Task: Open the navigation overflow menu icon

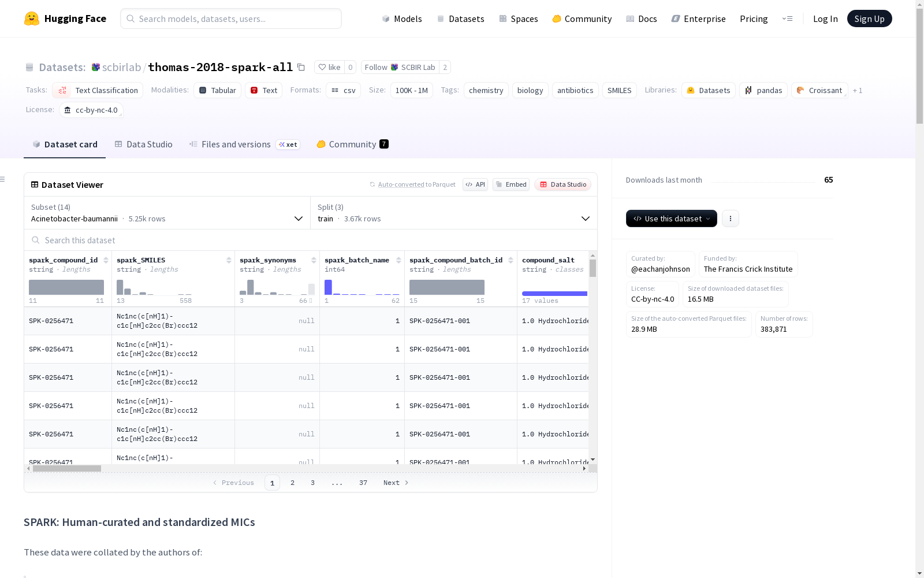Action: [787, 18]
